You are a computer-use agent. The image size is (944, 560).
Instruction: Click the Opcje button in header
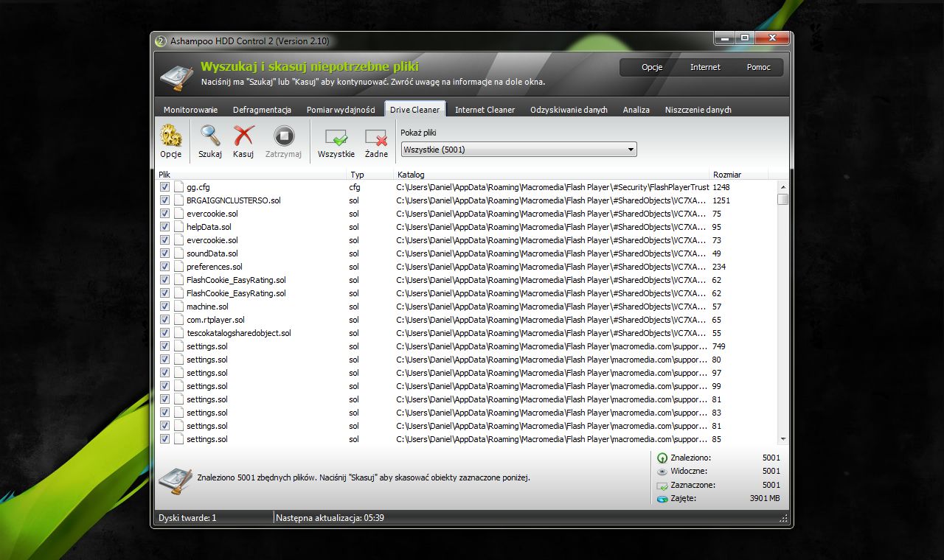pos(652,67)
